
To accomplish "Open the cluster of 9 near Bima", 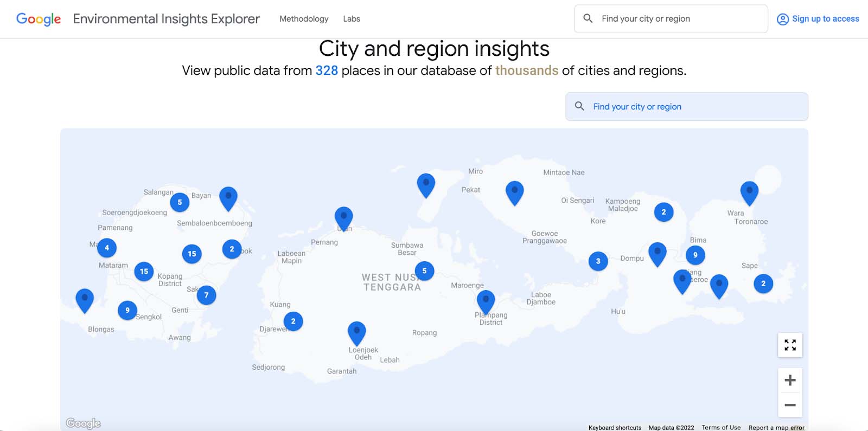I will point(695,255).
